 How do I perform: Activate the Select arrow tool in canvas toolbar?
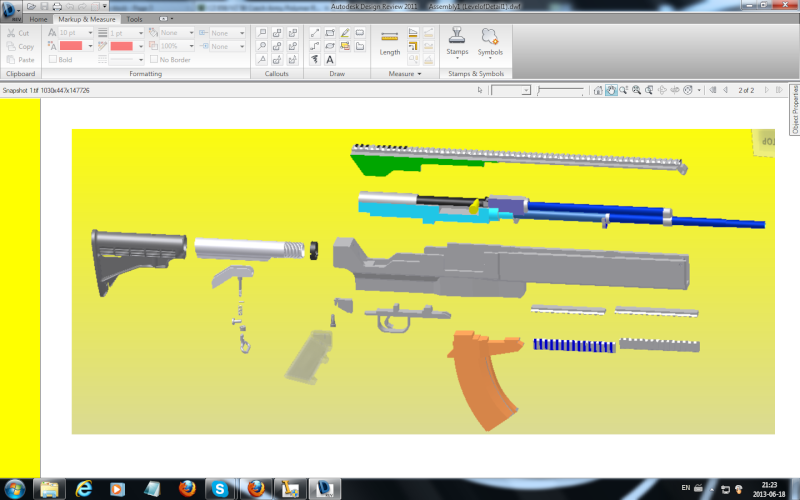click(x=480, y=90)
